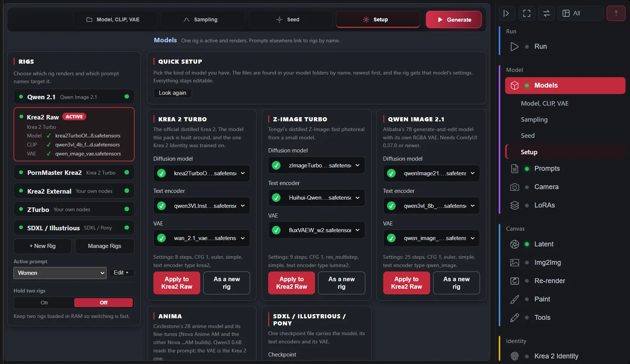
Task: Toggle green status dot on PornMaster Krea2 rig
Action: click(127, 172)
